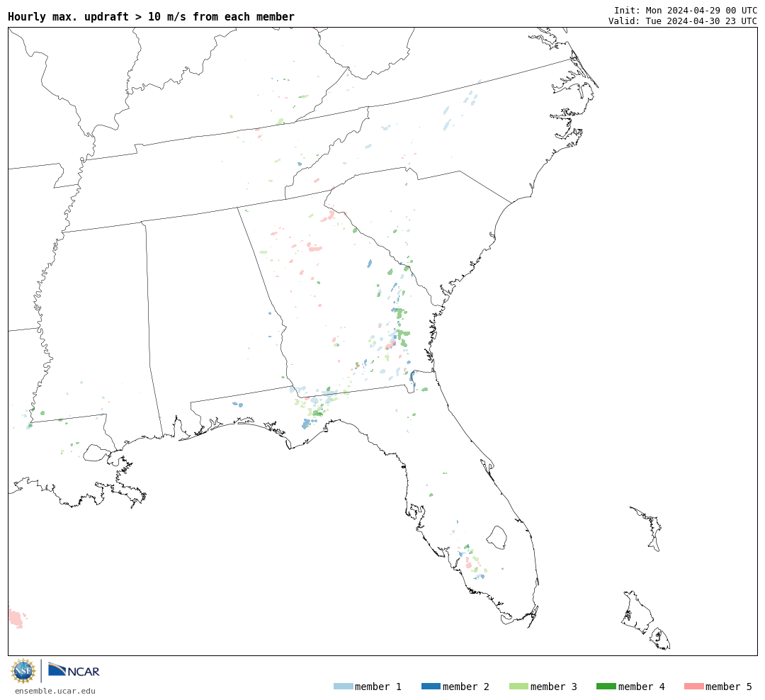Click the NCAR logo
Viewport: 765px width, 700px height.
coord(74,670)
